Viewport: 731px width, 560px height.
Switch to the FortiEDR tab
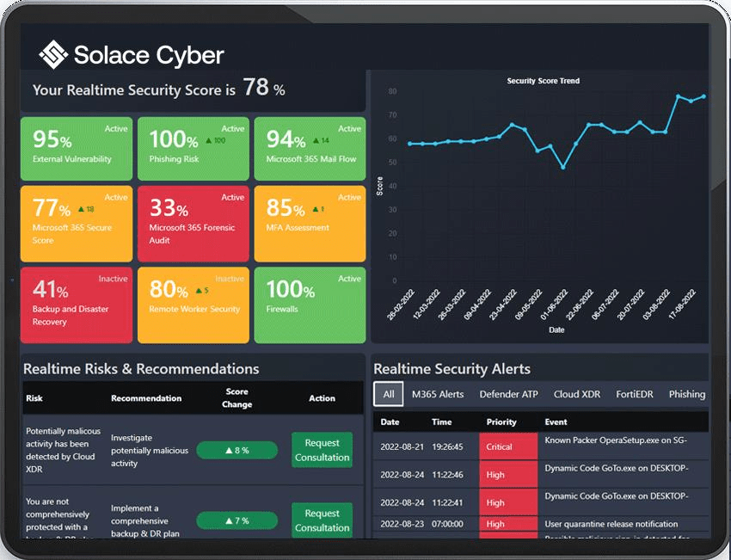pyautogui.click(x=635, y=395)
